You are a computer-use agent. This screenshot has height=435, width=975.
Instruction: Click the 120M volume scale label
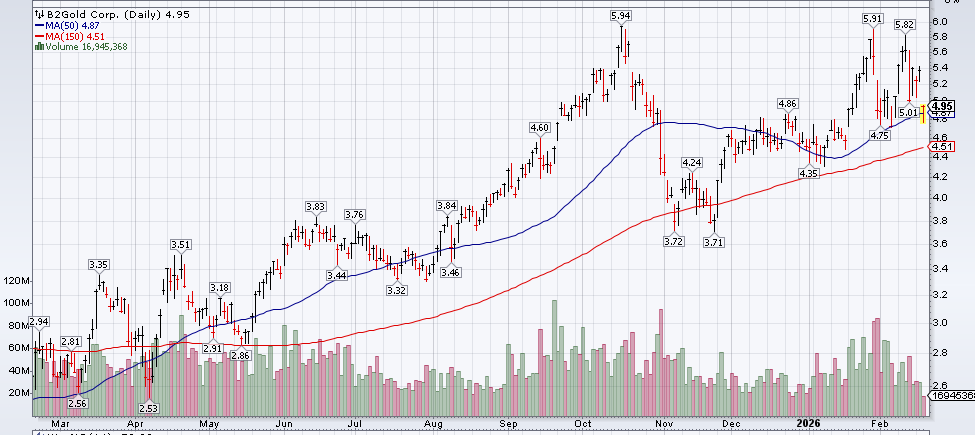pos(17,281)
